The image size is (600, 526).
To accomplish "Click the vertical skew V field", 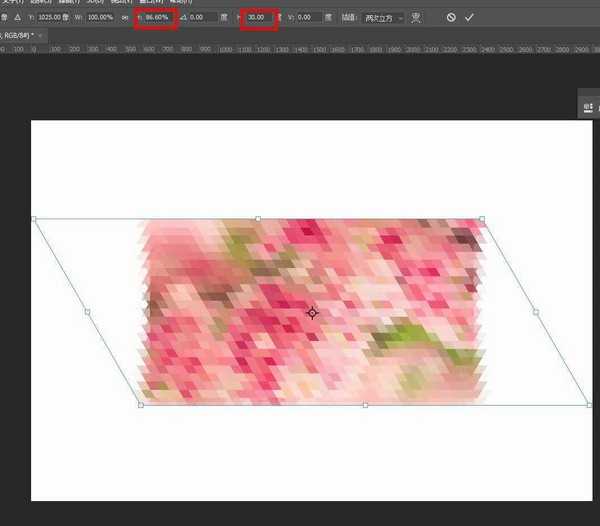I will tap(307, 18).
